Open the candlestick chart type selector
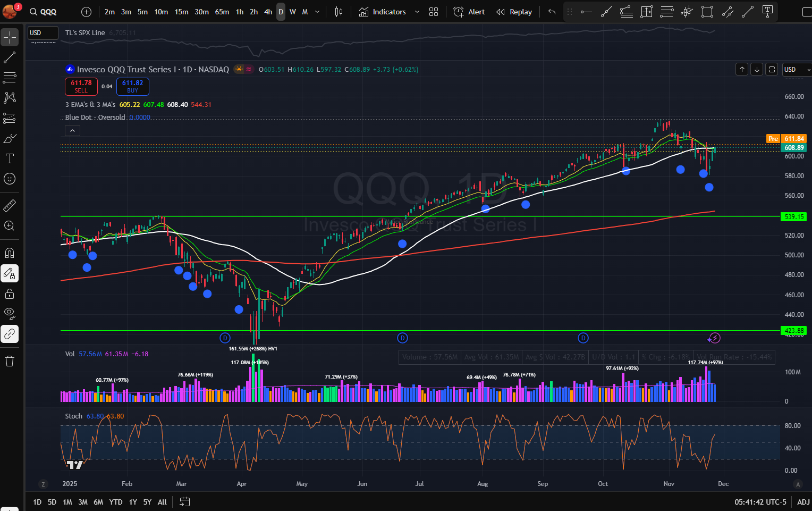 click(x=339, y=12)
